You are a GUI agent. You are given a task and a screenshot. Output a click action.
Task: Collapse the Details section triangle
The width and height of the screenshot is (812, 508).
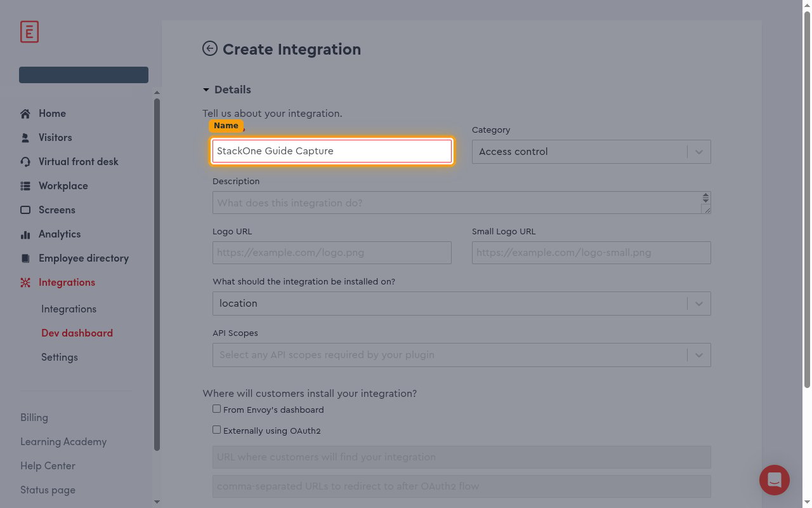(206, 90)
